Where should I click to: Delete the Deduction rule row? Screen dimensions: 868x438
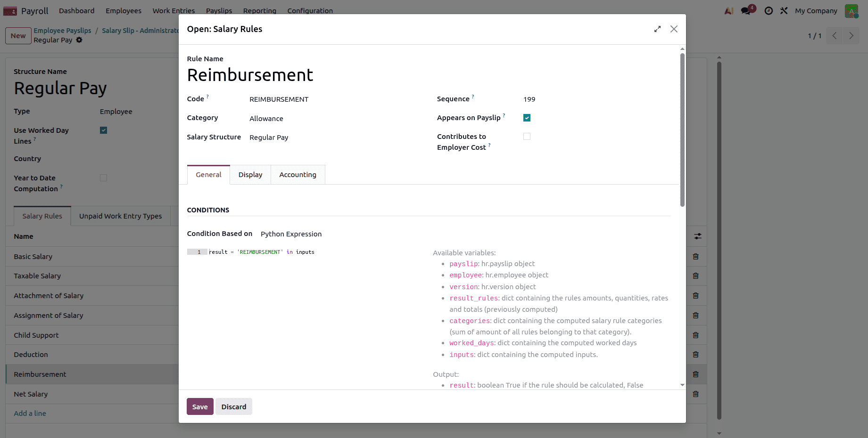[x=695, y=355]
